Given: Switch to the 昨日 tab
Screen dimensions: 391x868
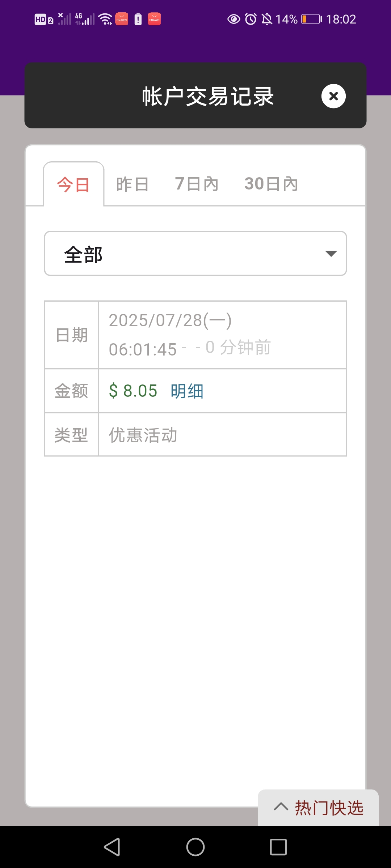Looking at the screenshot, I should 133,184.
